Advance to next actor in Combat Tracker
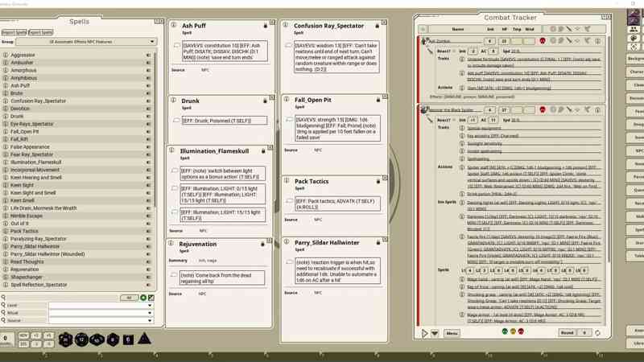This screenshot has width=644, height=362. 425,333
